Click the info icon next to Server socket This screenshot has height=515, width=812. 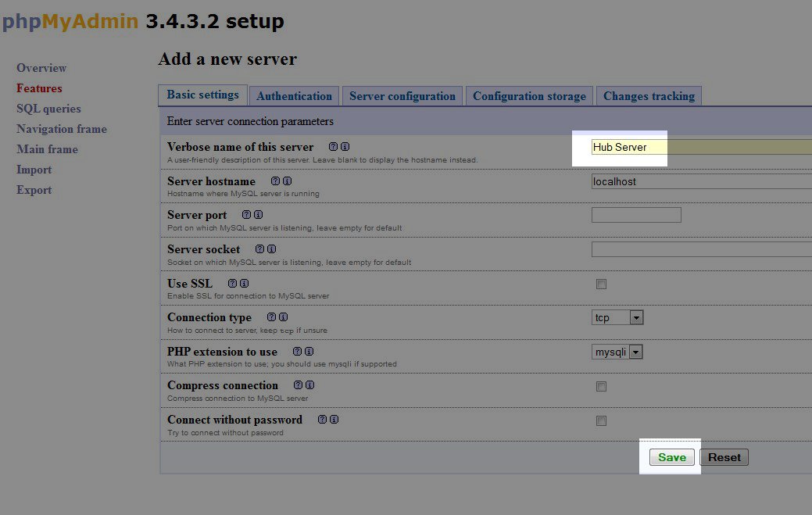(271, 249)
